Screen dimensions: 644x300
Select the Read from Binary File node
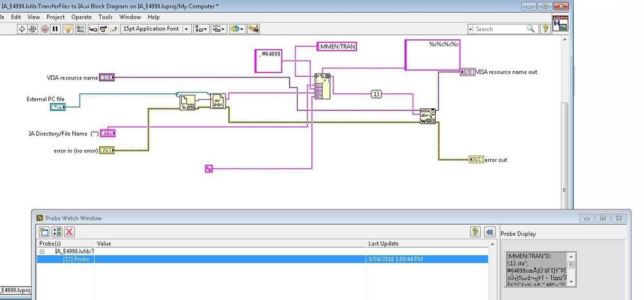(218, 101)
